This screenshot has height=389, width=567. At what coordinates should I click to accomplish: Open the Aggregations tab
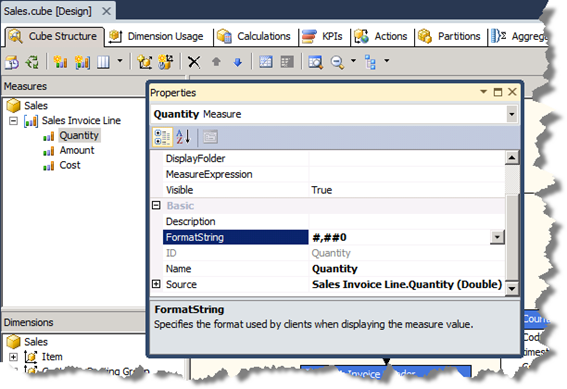520,37
